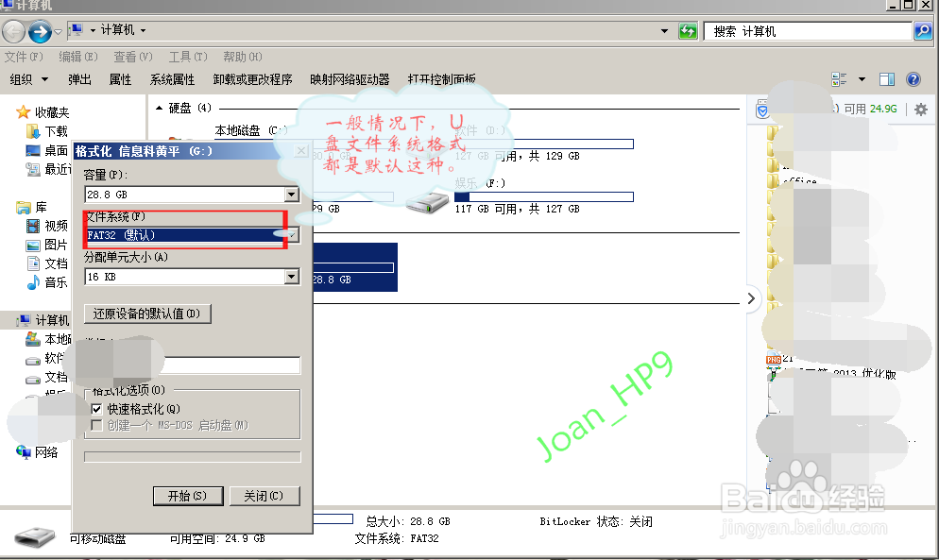Click the 属性 Properties toolbar button

click(120, 79)
